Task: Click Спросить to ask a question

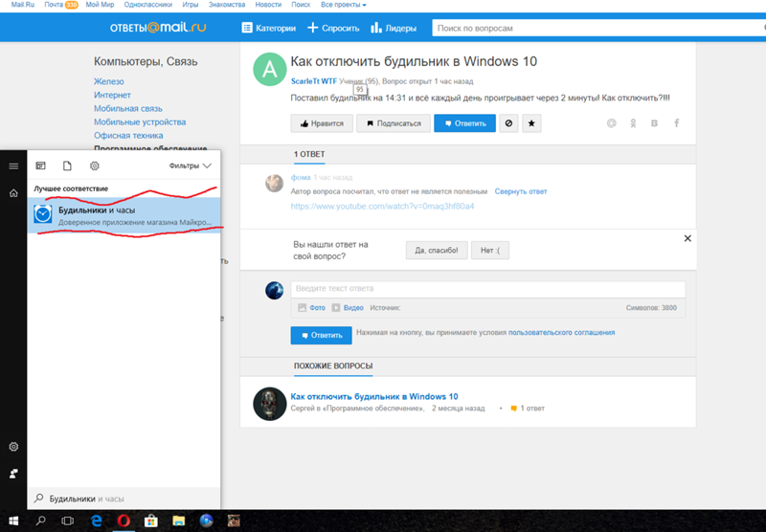Action: coord(333,29)
